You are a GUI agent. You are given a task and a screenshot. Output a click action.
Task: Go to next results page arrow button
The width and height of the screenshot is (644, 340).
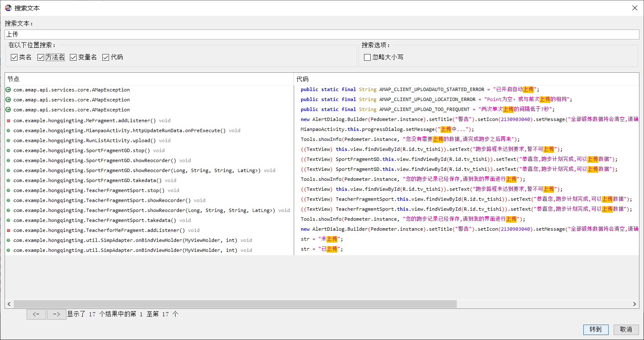point(57,314)
